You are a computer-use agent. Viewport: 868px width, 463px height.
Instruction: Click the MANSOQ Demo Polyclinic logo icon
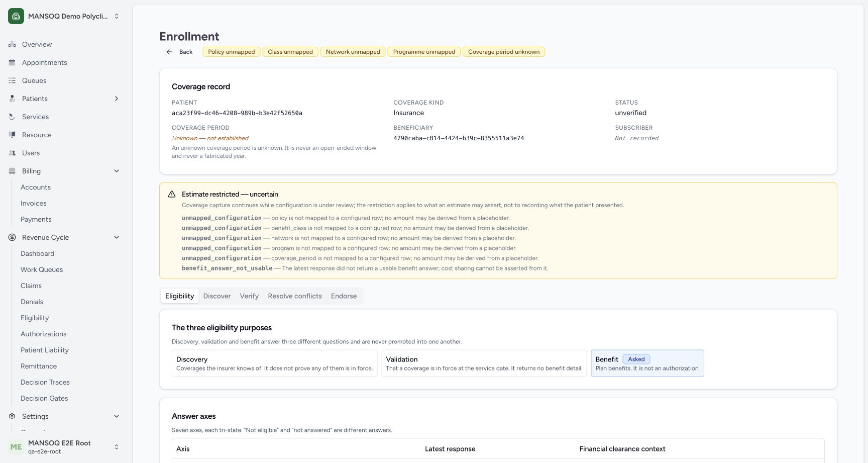[x=16, y=16]
